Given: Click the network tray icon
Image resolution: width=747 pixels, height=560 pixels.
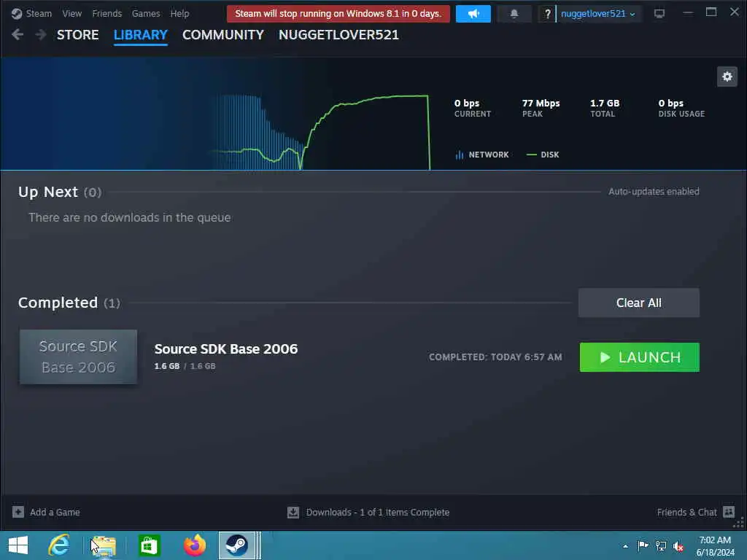Looking at the screenshot, I should click(x=661, y=545).
